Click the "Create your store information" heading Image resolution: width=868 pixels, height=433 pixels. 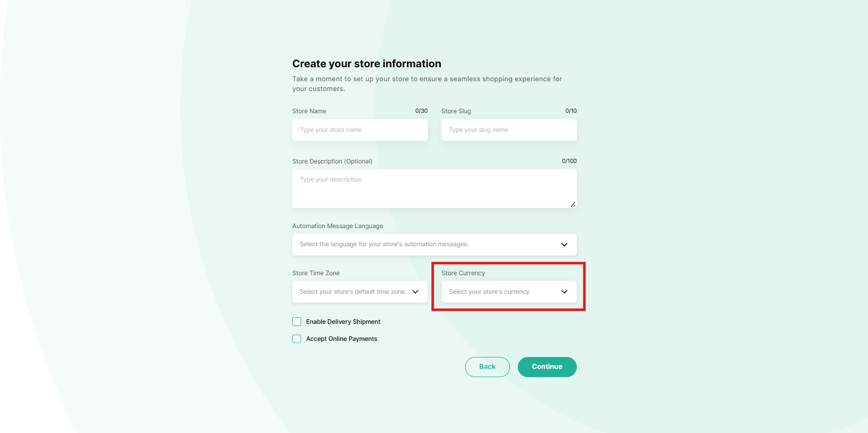click(x=367, y=64)
